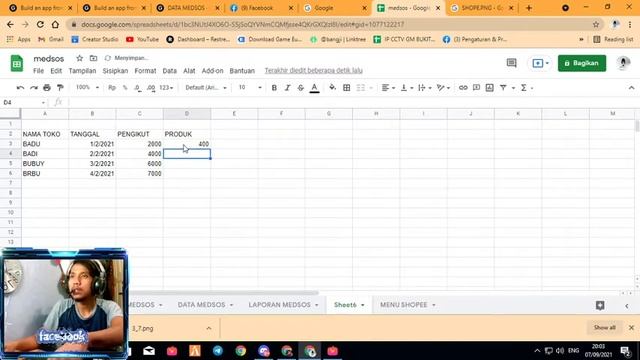This screenshot has width=640, height=360.
Task: Click the Undo icon in toolbar
Action: tap(20, 88)
